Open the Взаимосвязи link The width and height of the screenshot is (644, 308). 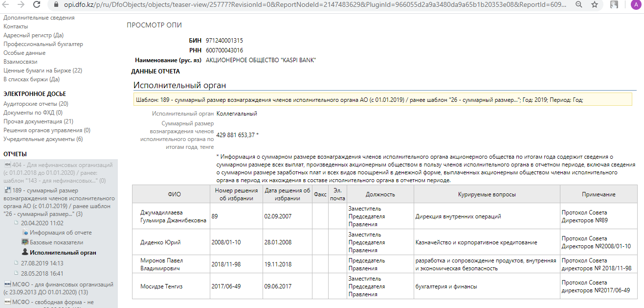(20, 62)
